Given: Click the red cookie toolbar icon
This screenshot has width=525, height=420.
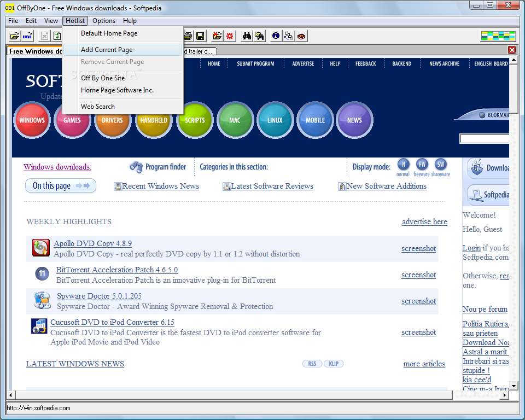Looking at the screenshot, I should coord(301,36).
